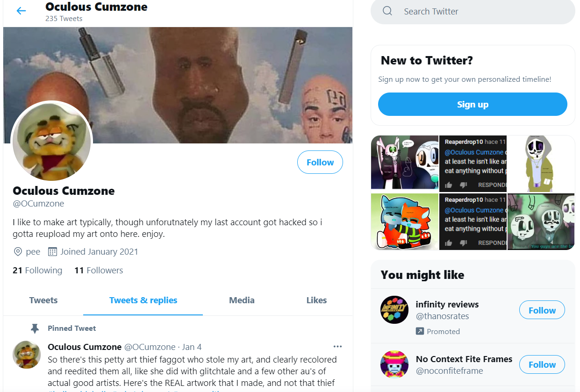Image resolution: width=580 pixels, height=392 pixels.
Task: Click the infinity reviews avatar icon
Action: [x=394, y=310]
